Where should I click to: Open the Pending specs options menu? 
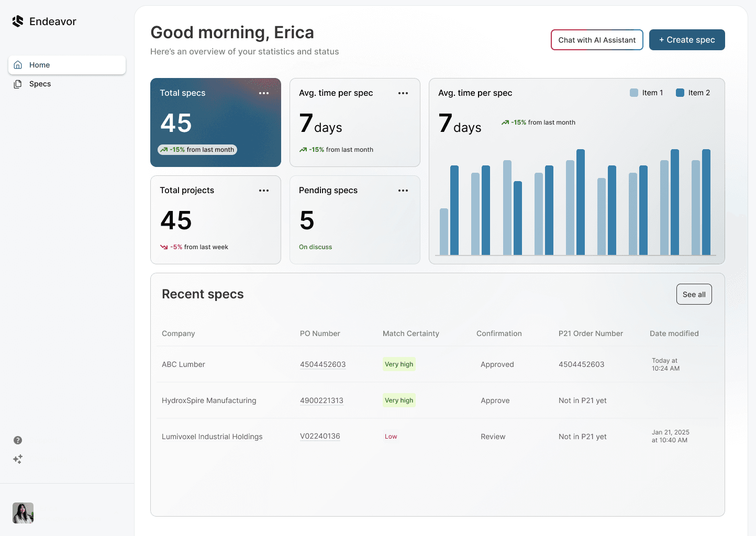click(403, 191)
